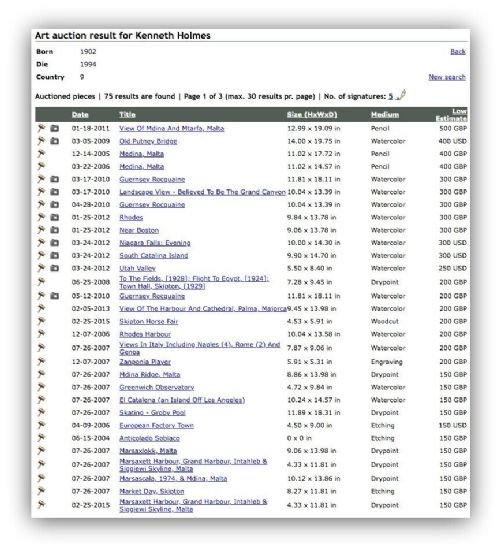Click camera icon for Niagara Falls: Evening

click(54, 243)
